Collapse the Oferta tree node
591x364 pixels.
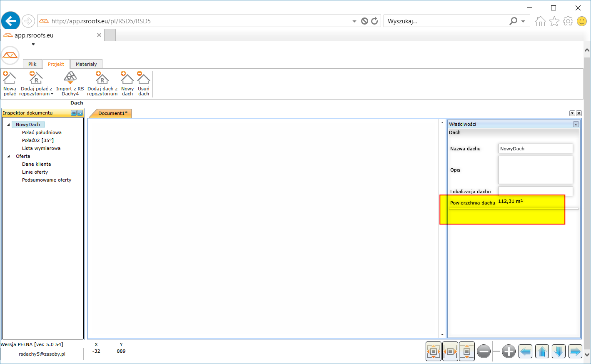8,156
